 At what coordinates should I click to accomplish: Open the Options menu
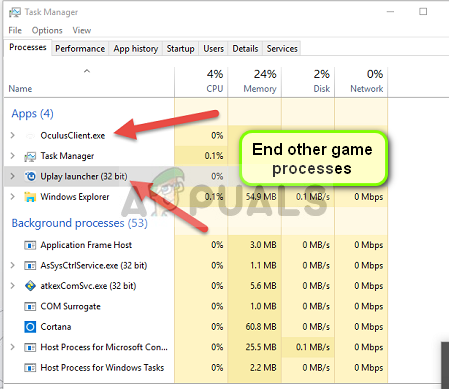tap(47, 30)
